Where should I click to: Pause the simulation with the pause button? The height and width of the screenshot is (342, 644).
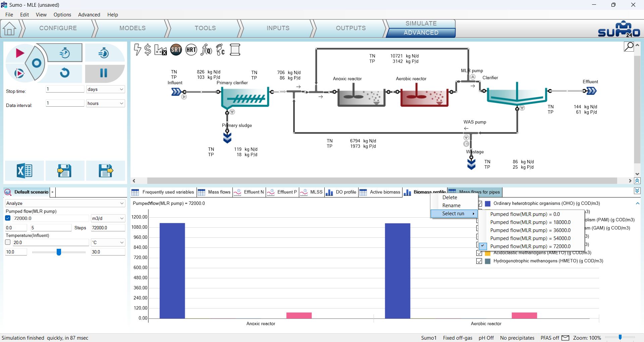104,73
